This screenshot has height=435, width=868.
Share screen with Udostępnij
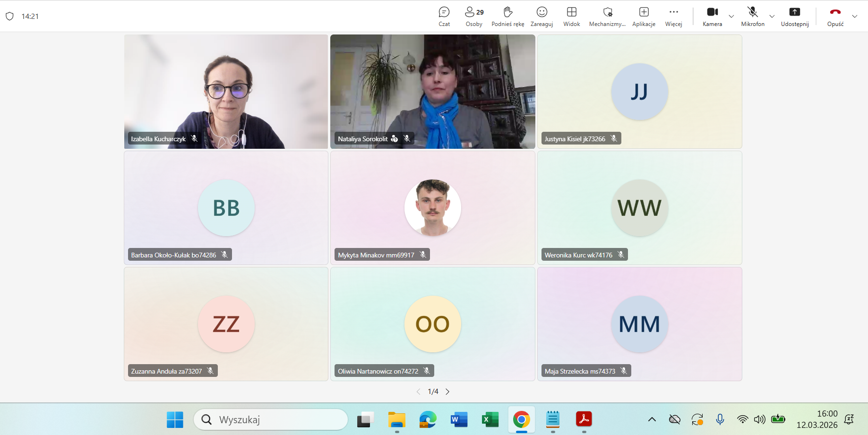(x=794, y=17)
